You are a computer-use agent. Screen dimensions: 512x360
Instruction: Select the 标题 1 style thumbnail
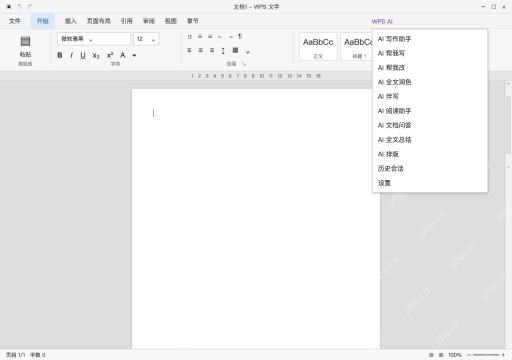pos(356,46)
